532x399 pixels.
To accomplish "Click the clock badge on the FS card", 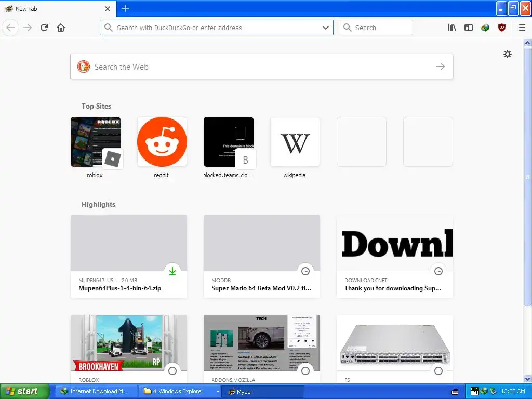I will click(438, 370).
